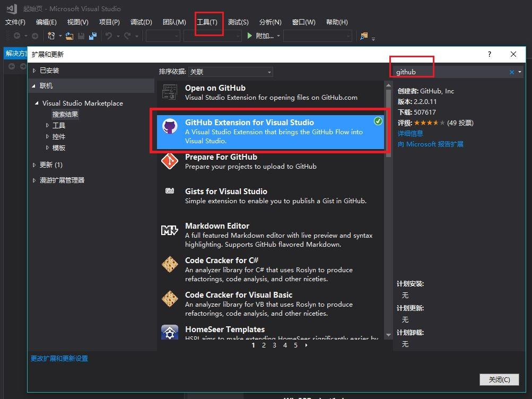This screenshot has width=532, height=399.
Task: Click the HomeSeer Templates extension icon
Action: tap(170, 333)
